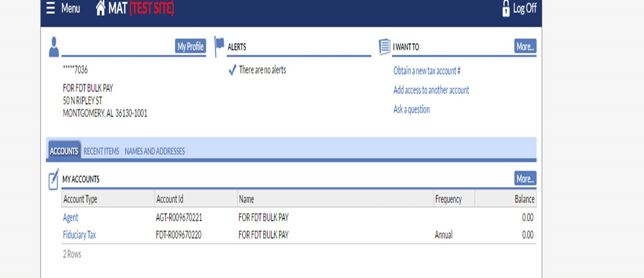Click masked ID *****7036
The image size is (644, 278).
click(75, 70)
